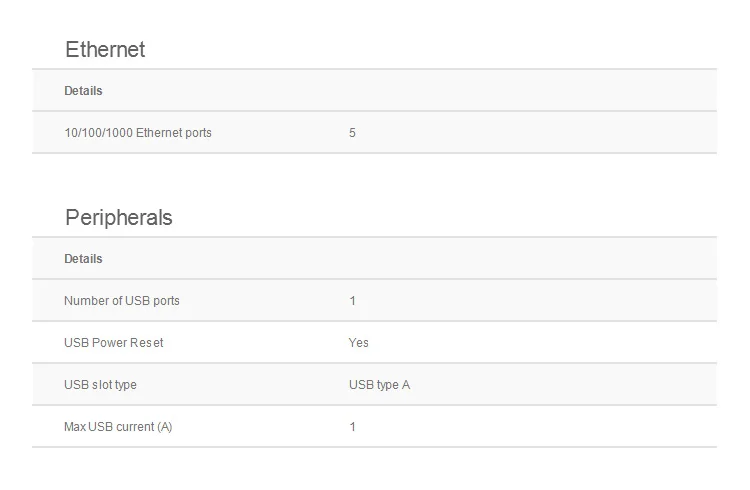
Task: Click the word slot in USB slot type
Action: 102,385
